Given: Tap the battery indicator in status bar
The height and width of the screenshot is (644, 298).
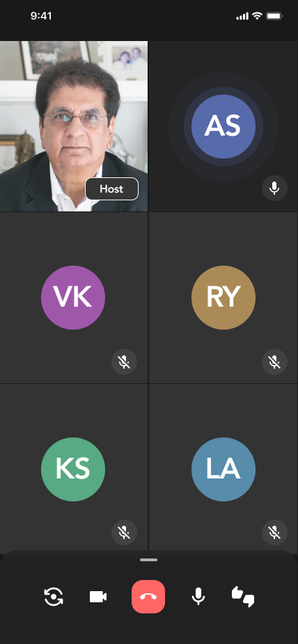Looking at the screenshot, I should tap(274, 16).
